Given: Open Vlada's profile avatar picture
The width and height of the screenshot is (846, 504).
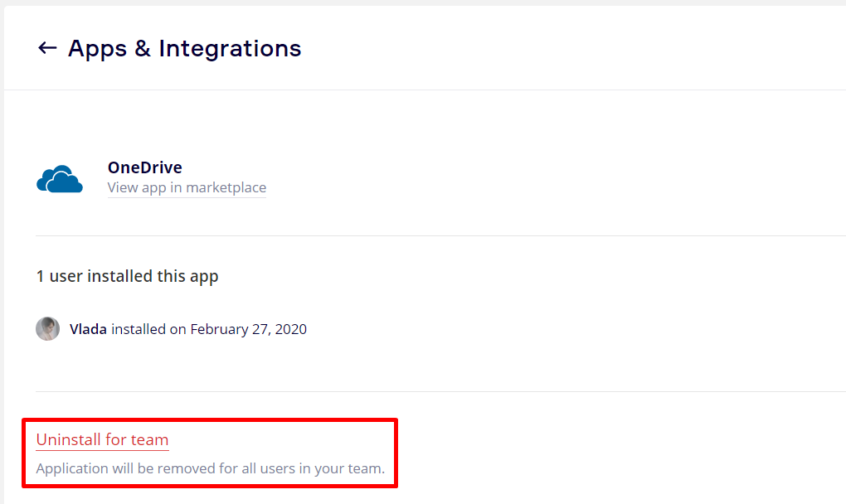Looking at the screenshot, I should pos(47,329).
